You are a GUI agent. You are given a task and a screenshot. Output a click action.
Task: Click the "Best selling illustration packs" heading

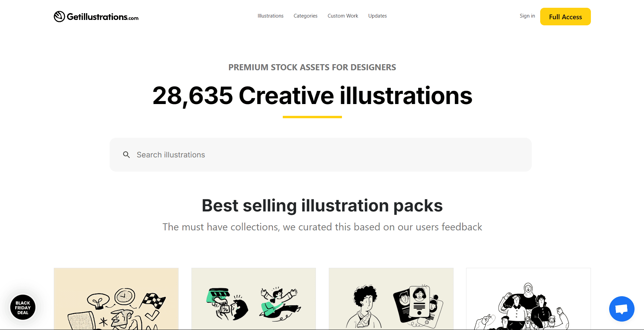tap(322, 205)
